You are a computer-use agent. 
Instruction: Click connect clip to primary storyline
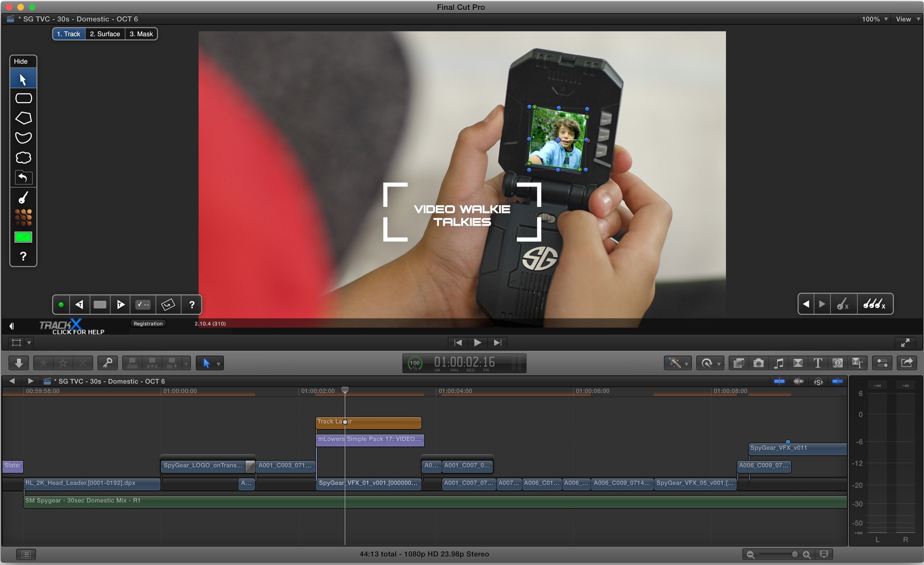(132, 363)
